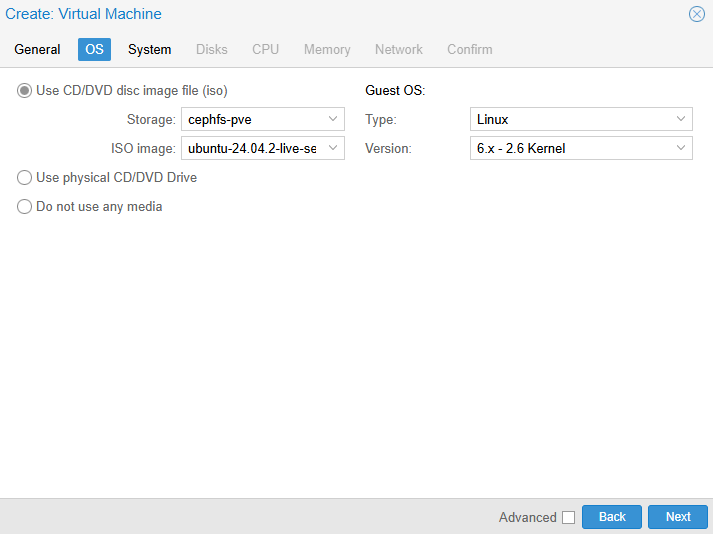Open the Guest OS Type dropdown arrow
Screen dimensions: 713x534
[x=681, y=119]
